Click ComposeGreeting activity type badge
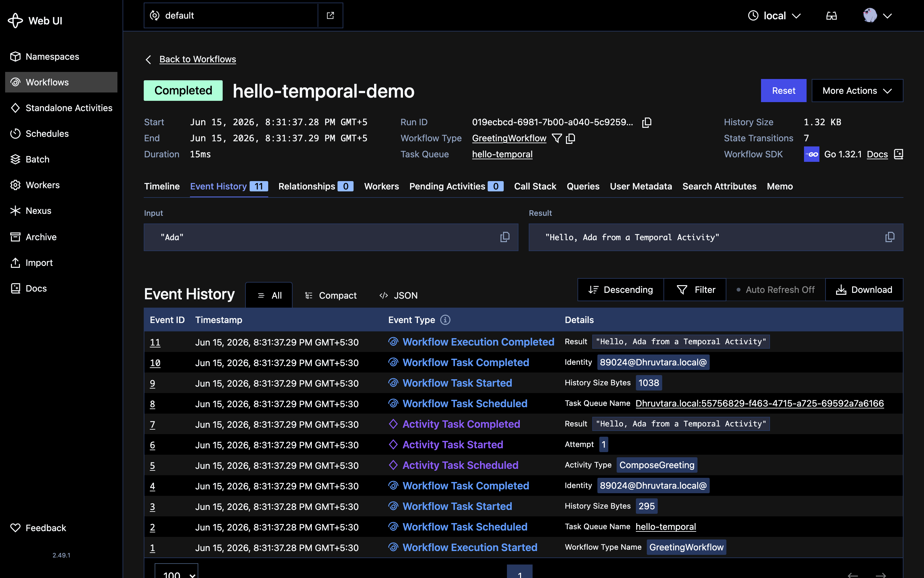 (x=657, y=465)
